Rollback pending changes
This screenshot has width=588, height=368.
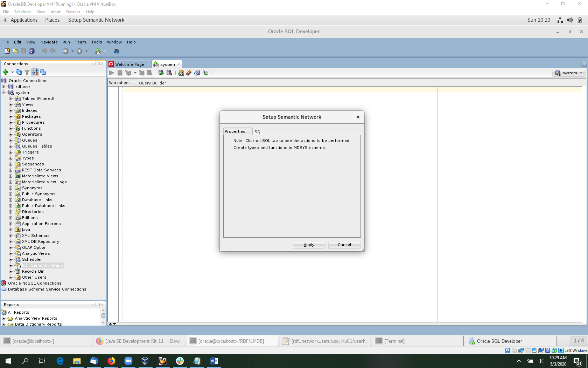169,73
